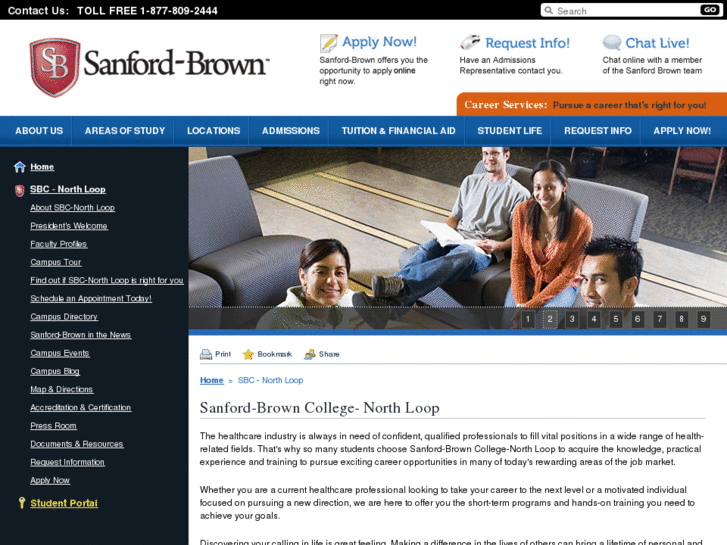Click the Bookmark star icon
The image size is (727, 545).
pyautogui.click(x=248, y=354)
